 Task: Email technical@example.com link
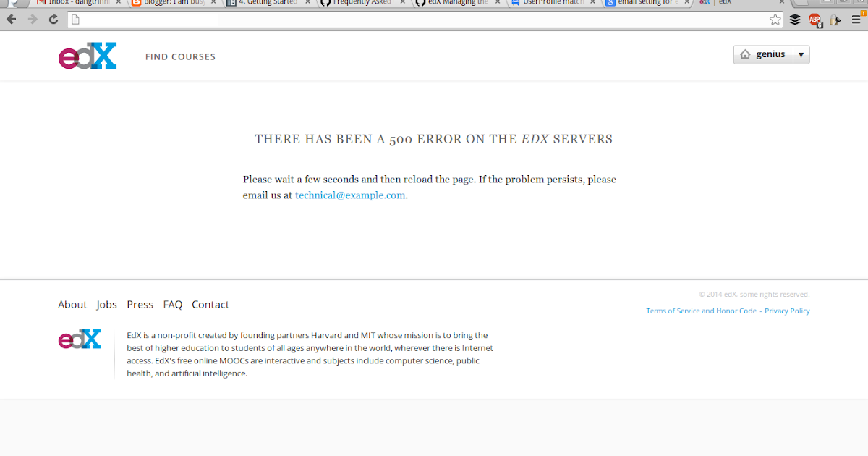pyautogui.click(x=350, y=195)
